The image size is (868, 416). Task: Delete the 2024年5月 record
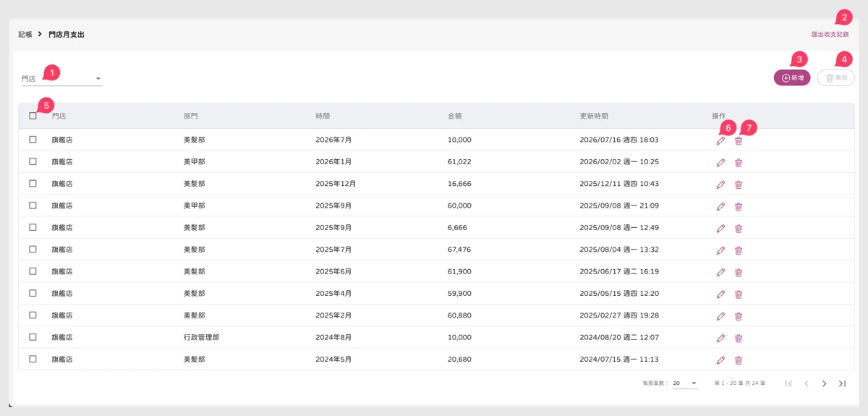pyautogui.click(x=739, y=360)
